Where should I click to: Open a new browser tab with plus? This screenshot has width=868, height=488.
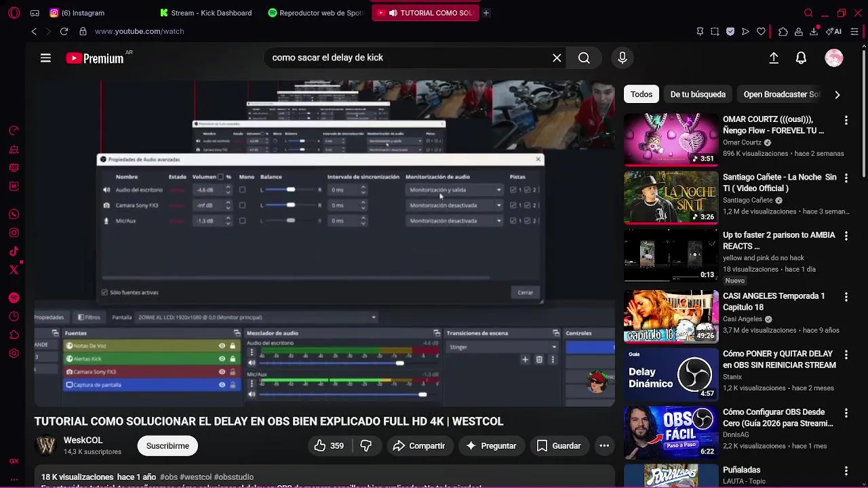[486, 13]
